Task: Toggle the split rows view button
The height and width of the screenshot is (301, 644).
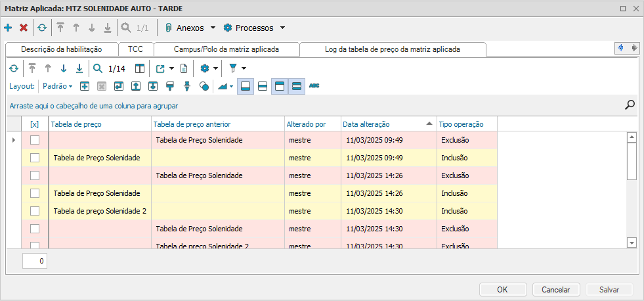Action: point(263,86)
